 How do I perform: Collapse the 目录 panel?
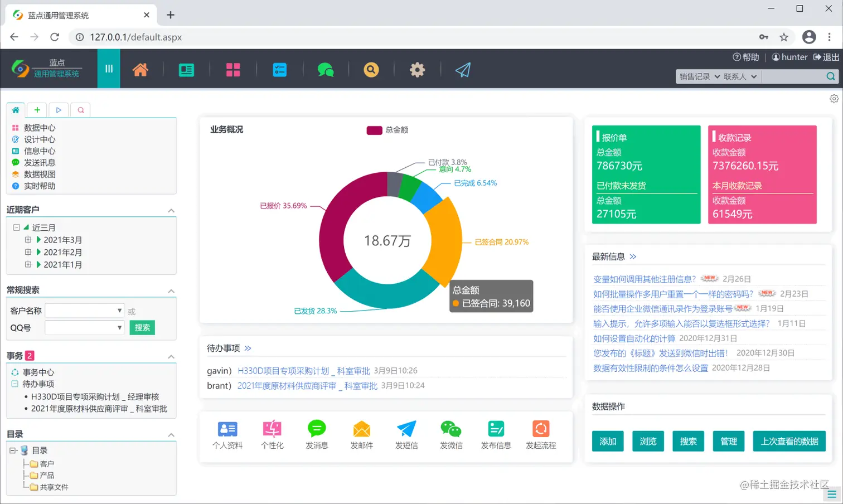[171, 435]
